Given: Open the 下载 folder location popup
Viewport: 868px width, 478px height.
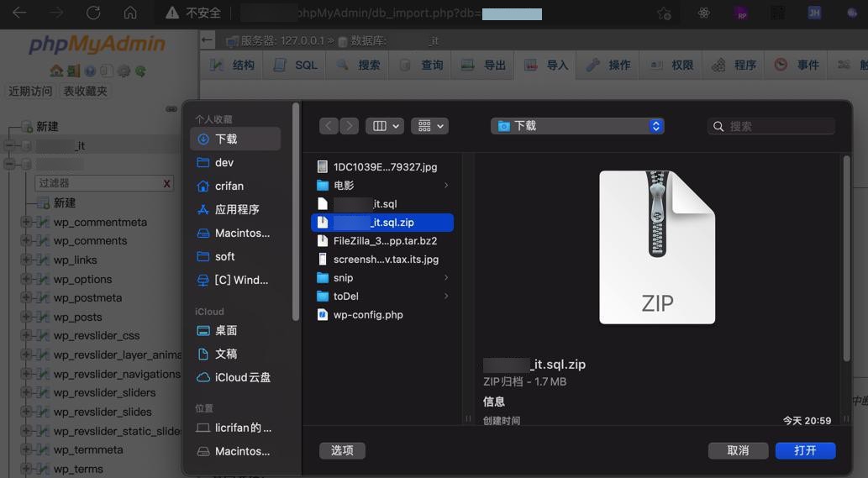Looking at the screenshot, I should pyautogui.click(x=576, y=126).
